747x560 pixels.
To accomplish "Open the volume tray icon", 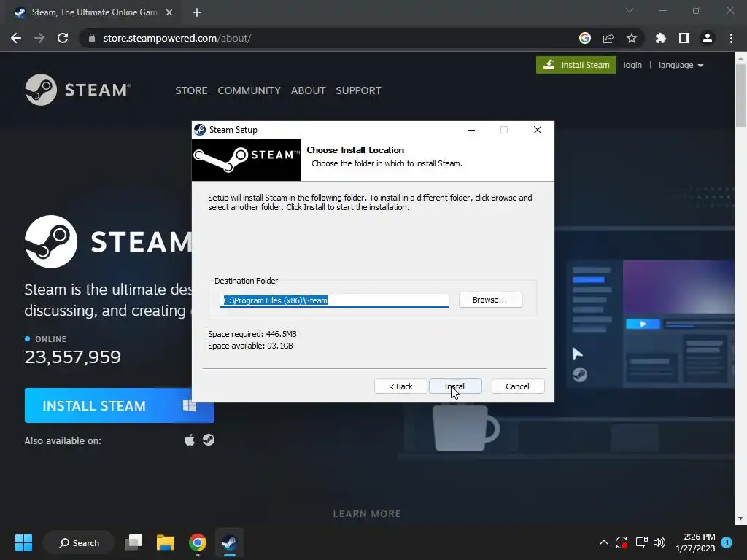I will (x=659, y=542).
